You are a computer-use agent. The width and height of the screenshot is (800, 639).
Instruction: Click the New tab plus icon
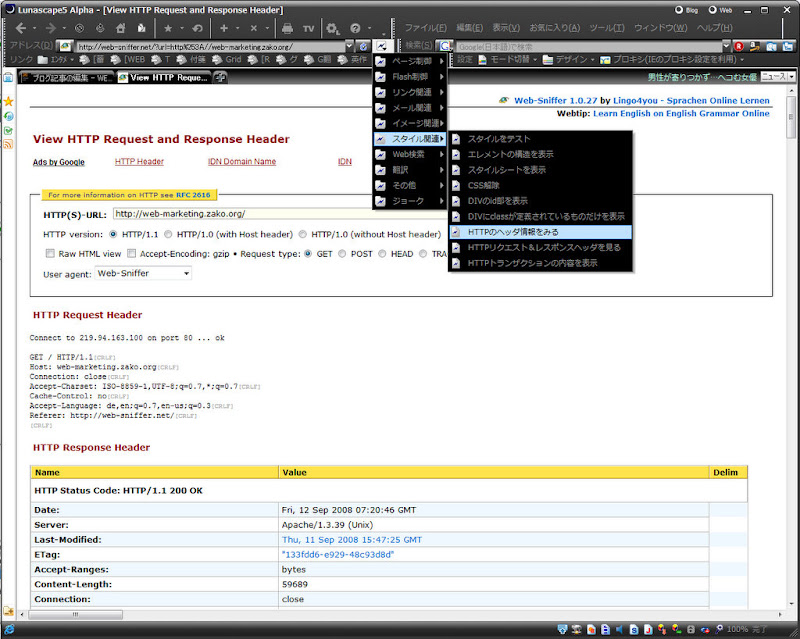coord(223,28)
